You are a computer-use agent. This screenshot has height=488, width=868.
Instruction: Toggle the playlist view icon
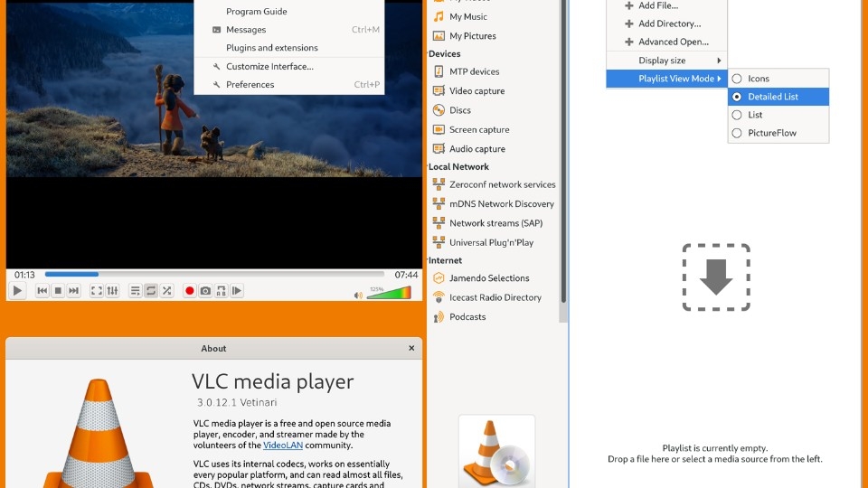click(x=135, y=290)
